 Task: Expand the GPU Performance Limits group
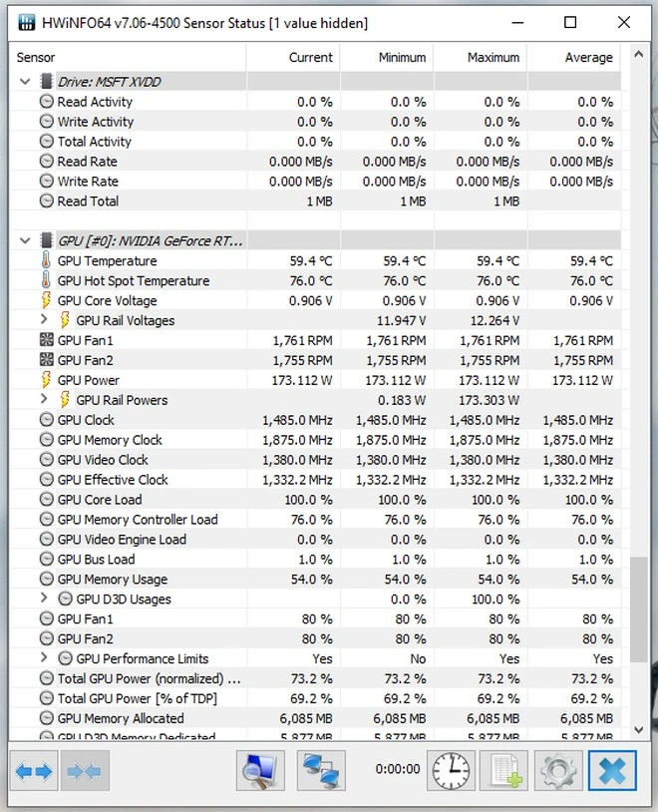point(44,658)
